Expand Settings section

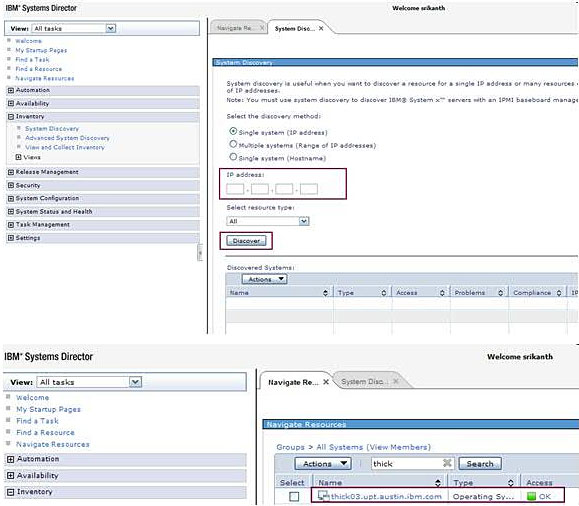click(x=11, y=238)
